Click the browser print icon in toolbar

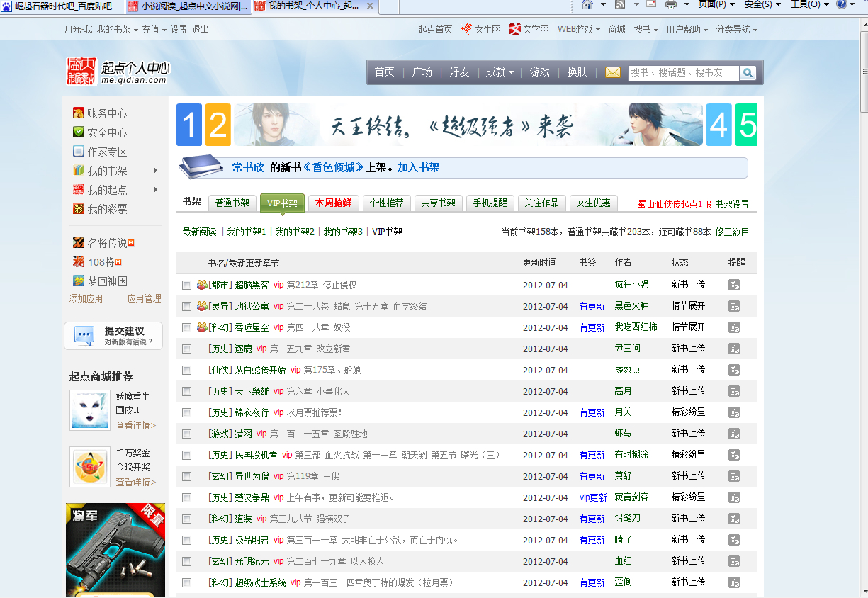pos(671,4)
